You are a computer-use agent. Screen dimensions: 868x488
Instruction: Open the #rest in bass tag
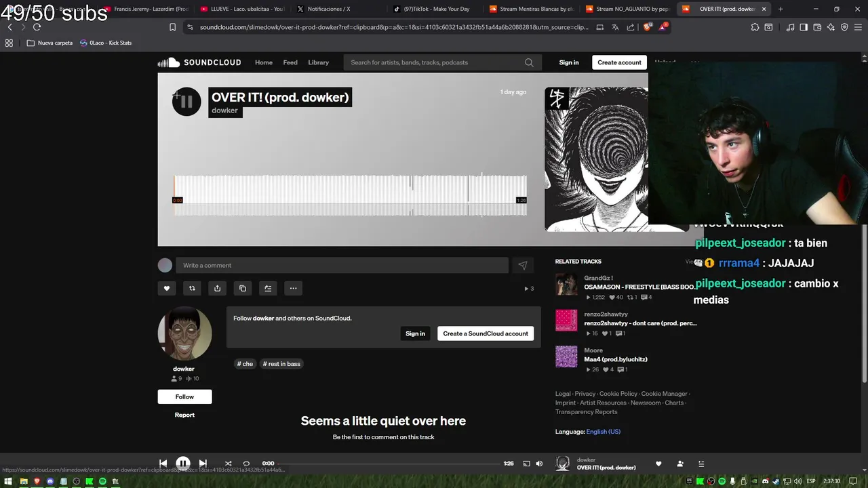(281, 364)
